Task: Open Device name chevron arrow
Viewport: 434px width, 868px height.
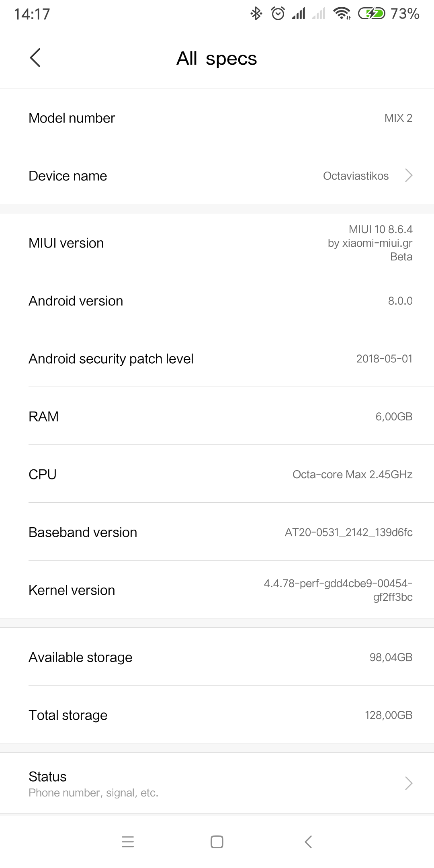Action: [x=409, y=176]
